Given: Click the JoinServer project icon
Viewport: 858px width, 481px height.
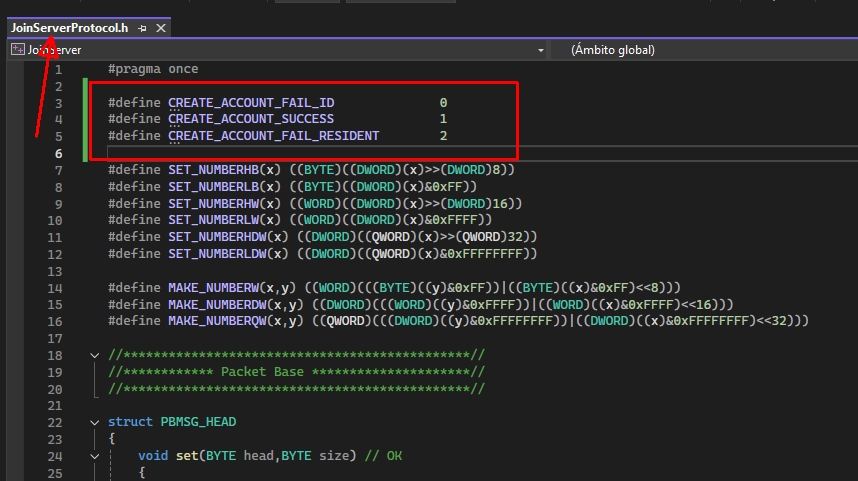Looking at the screenshot, I should click(18, 49).
